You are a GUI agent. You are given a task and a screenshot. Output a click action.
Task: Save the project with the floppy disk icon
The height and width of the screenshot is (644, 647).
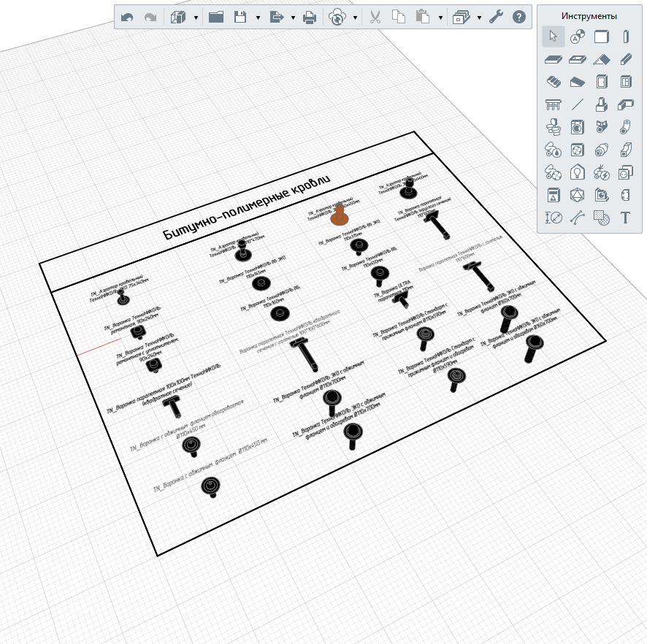click(x=240, y=18)
